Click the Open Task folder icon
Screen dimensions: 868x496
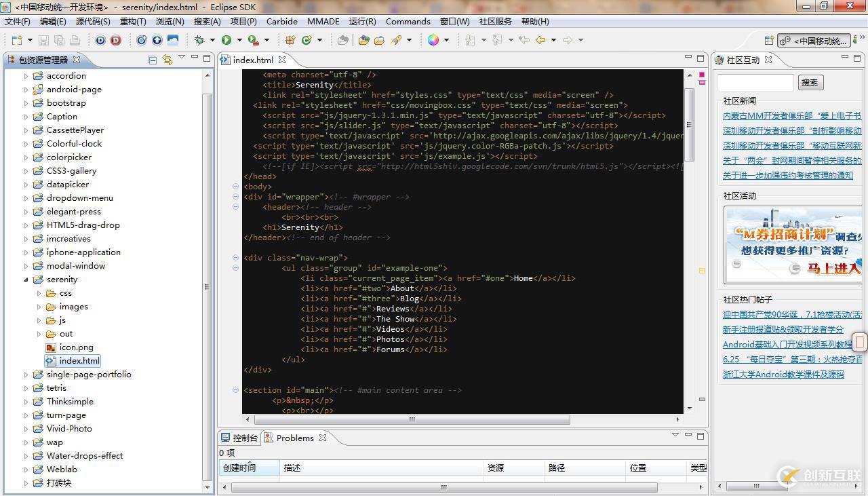point(379,40)
